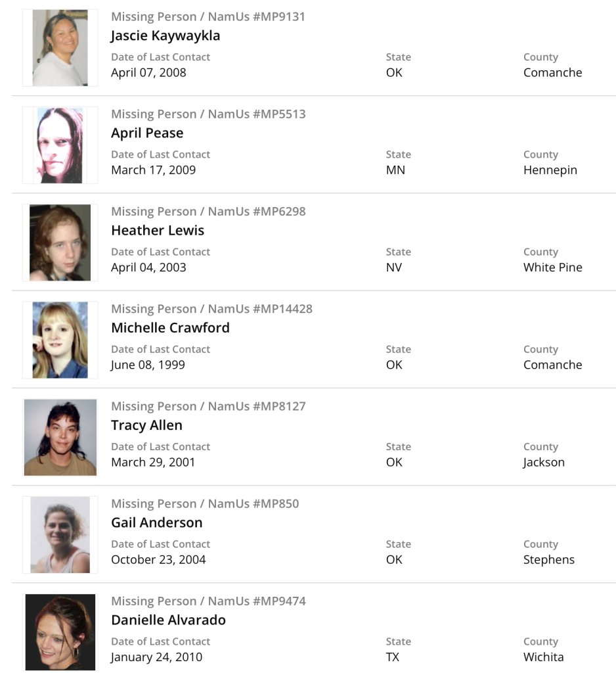616x673 pixels.
Task: Click the photo thumbnail beside April Pease's listing
Action: tap(60, 145)
